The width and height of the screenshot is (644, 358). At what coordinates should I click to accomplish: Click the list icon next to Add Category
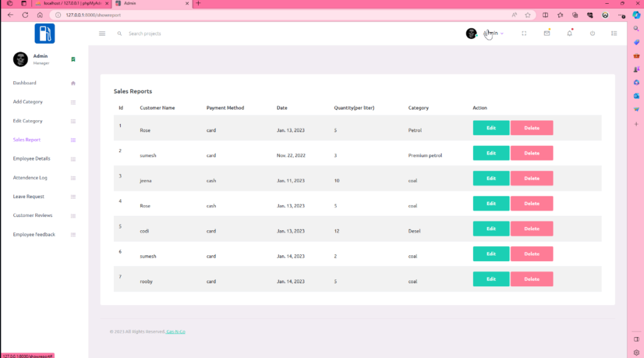click(73, 103)
